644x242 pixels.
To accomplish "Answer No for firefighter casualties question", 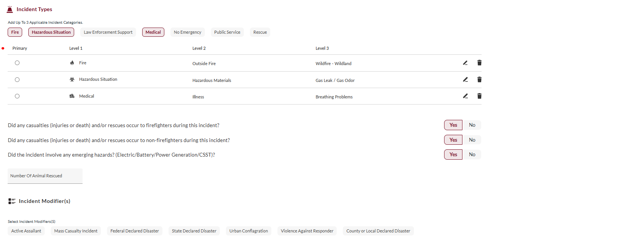I will click(x=472, y=125).
